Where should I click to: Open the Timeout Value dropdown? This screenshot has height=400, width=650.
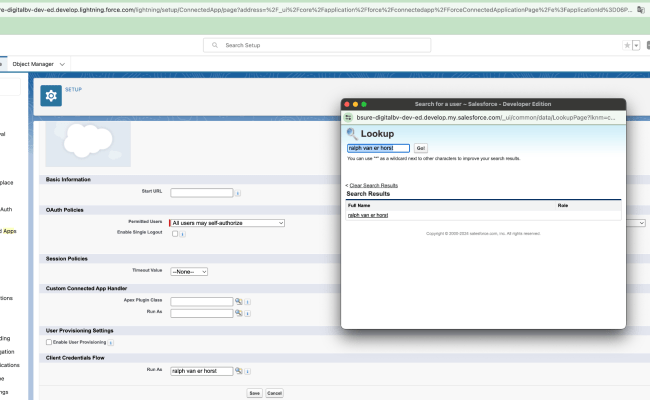click(x=189, y=272)
